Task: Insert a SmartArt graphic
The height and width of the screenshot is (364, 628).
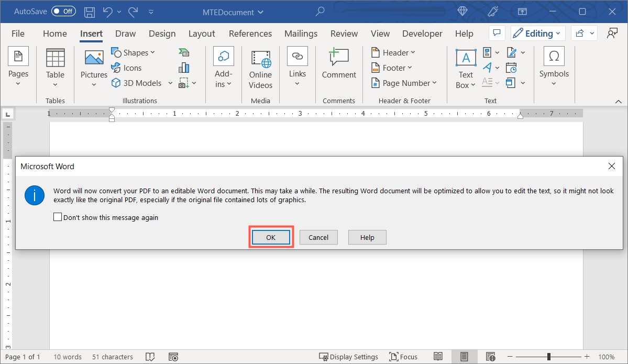Action: (x=183, y=52)
